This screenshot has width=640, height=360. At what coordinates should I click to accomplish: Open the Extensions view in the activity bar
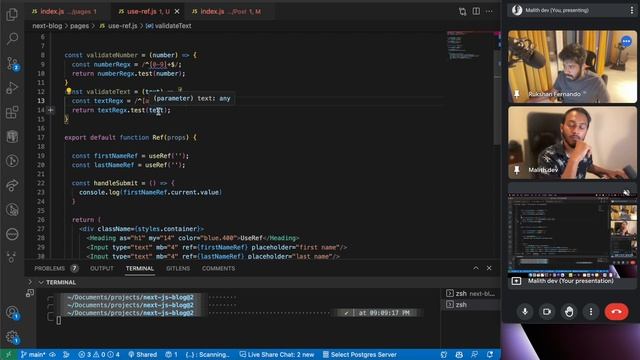[12, 112]
